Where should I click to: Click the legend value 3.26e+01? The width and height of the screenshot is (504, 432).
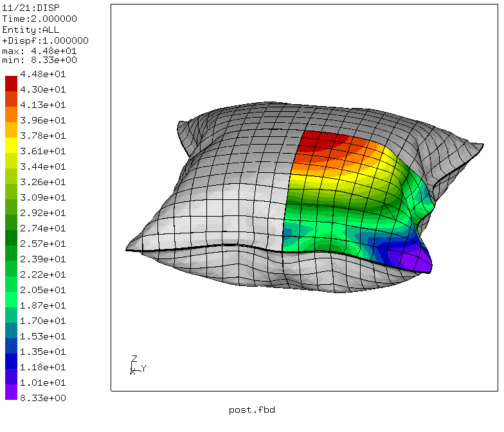tap(42, 183)
